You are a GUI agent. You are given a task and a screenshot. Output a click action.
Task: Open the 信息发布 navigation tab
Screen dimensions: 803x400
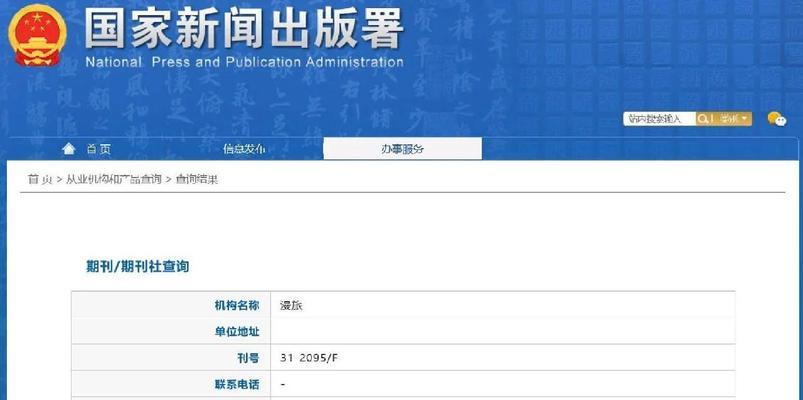coord(244,149)
